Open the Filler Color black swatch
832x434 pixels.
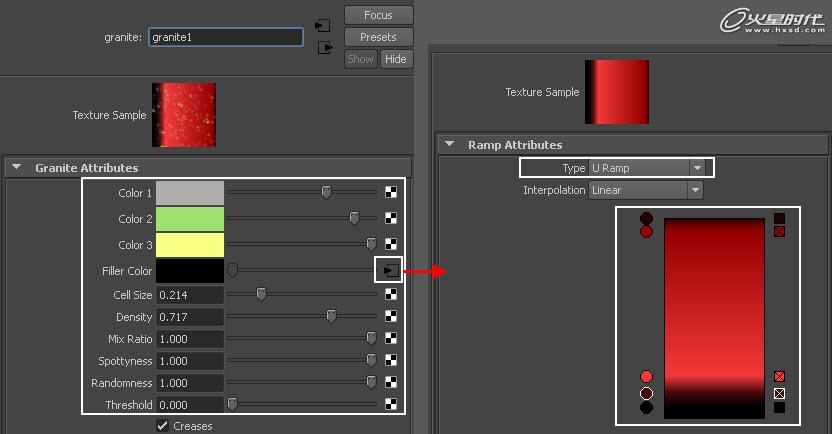coord(190,271)
